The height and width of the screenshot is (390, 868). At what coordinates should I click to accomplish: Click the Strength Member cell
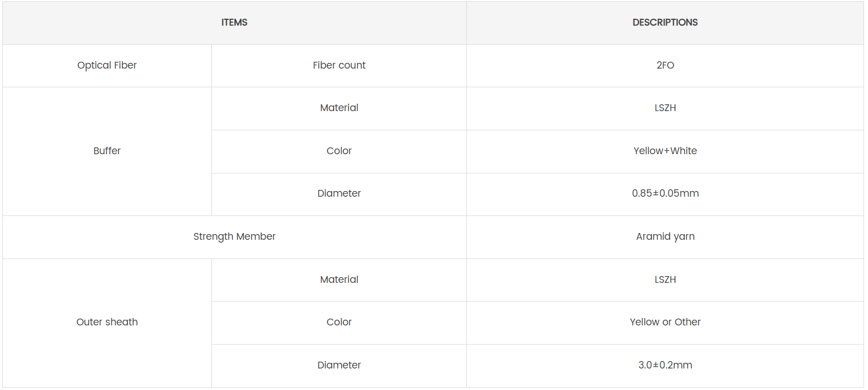(234, 236)
